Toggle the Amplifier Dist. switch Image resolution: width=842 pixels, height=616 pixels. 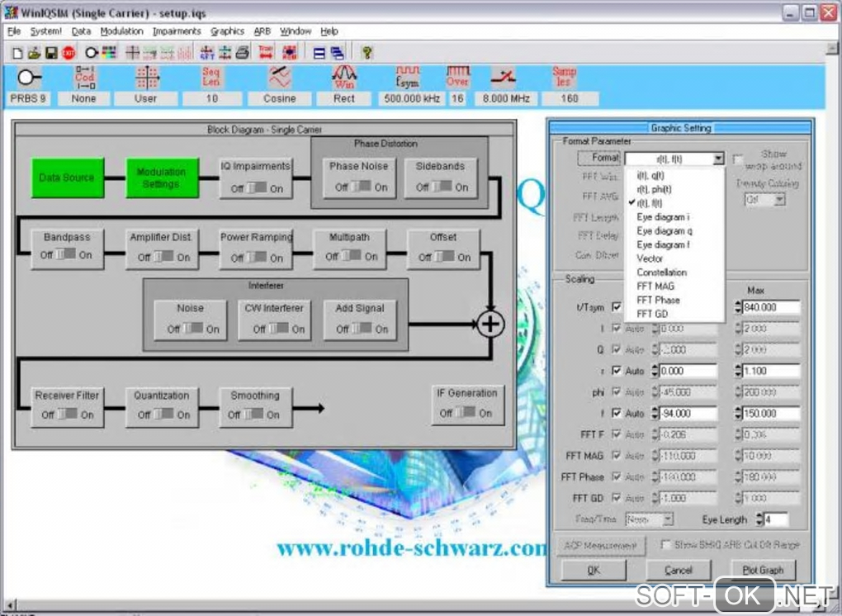[x=163, y=257]
